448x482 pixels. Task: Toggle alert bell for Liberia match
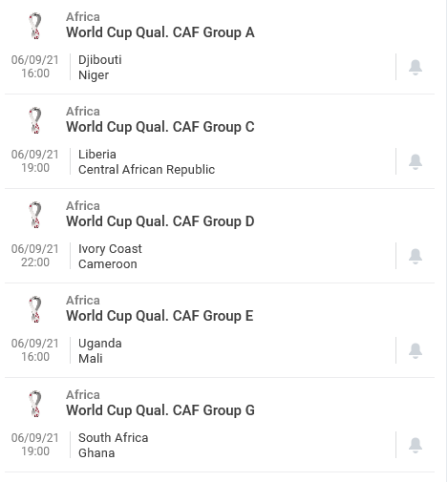pos(416,161)
